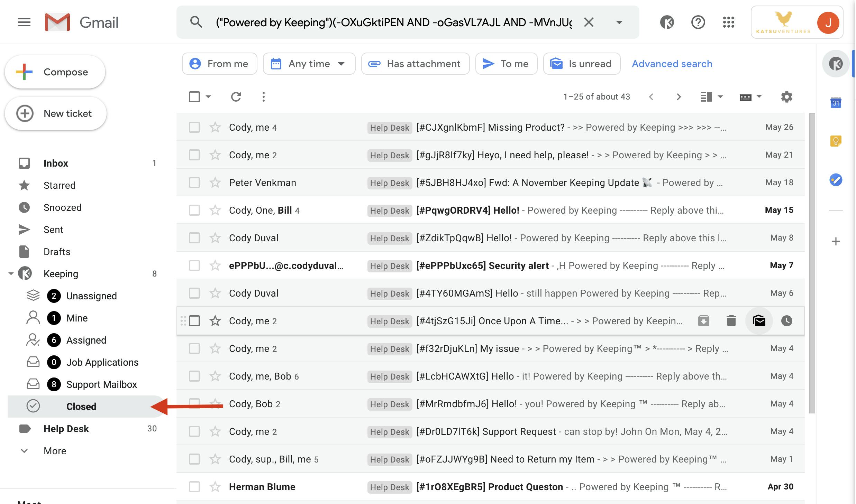This screenshot has width=856, height=504.
Task: Click the search magnifier icon
Action: [x=196, y=22]
